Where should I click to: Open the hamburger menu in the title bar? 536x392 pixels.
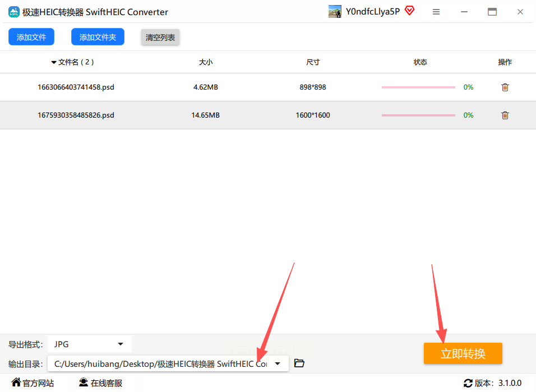(436, 12)
